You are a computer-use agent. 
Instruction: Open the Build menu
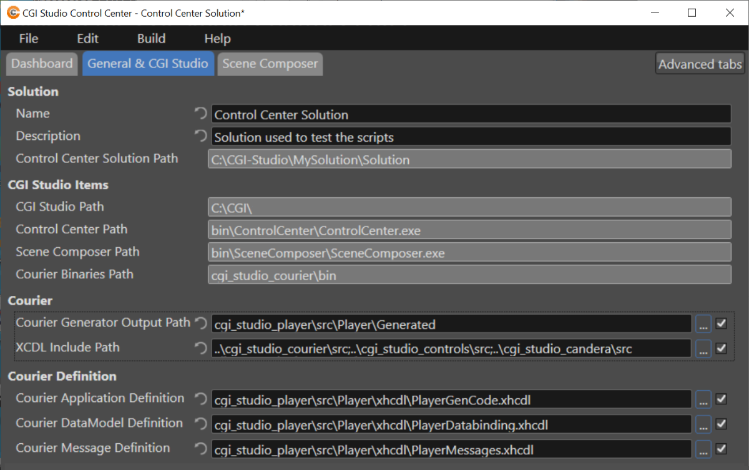(x=151, y=38)
